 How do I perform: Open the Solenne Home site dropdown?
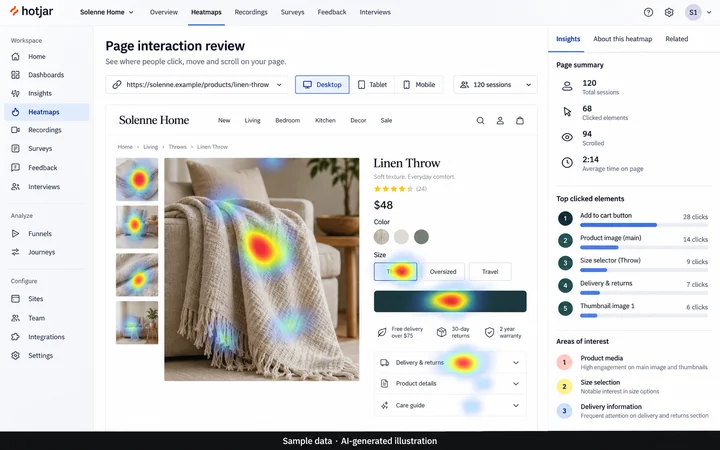click(x=107, y=12)
